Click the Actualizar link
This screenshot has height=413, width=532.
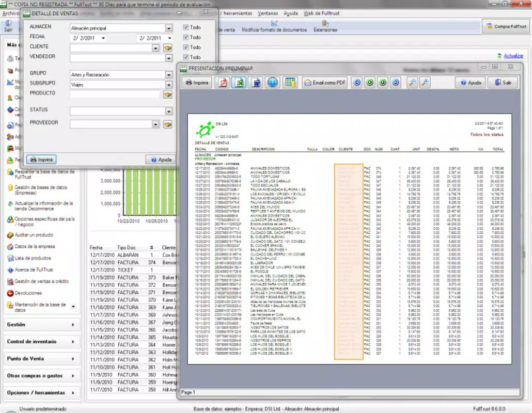[513, 56]
